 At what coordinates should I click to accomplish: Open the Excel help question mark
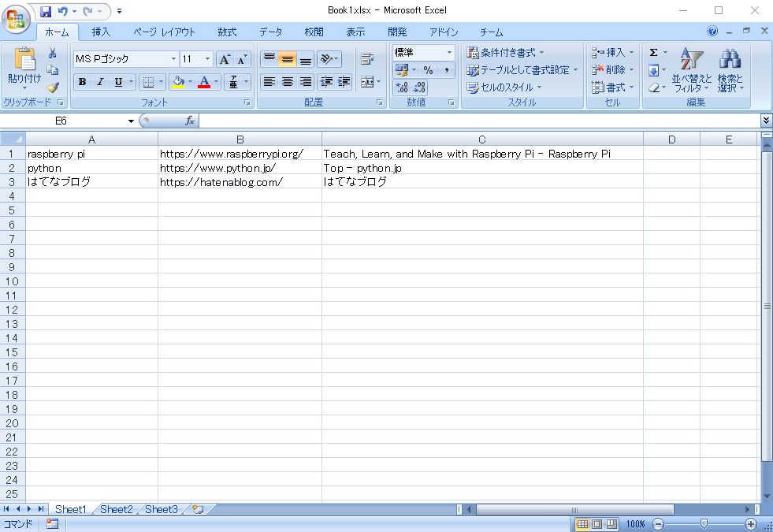(712, 31)
